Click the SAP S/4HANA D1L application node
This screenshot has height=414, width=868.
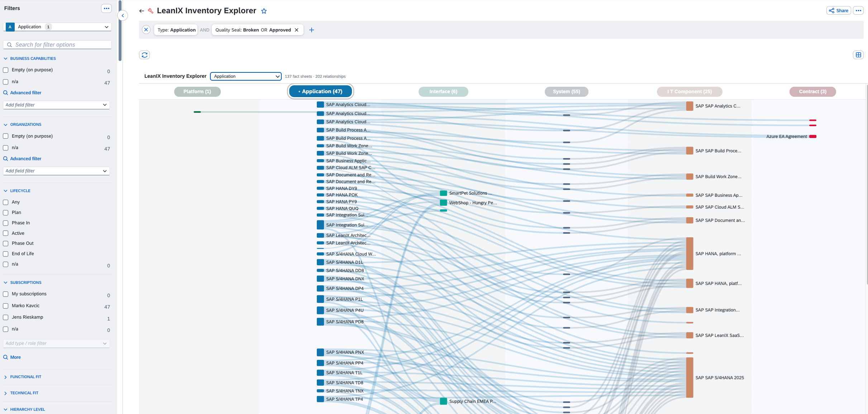(x=320, y=262)
